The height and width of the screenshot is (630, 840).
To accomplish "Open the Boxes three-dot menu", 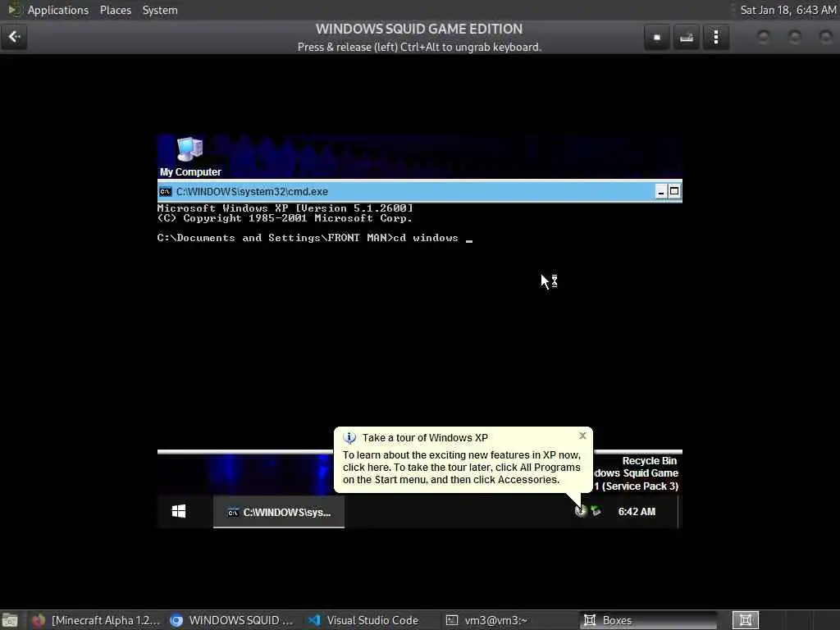I will pyautogui.click(x=715, y=38).
